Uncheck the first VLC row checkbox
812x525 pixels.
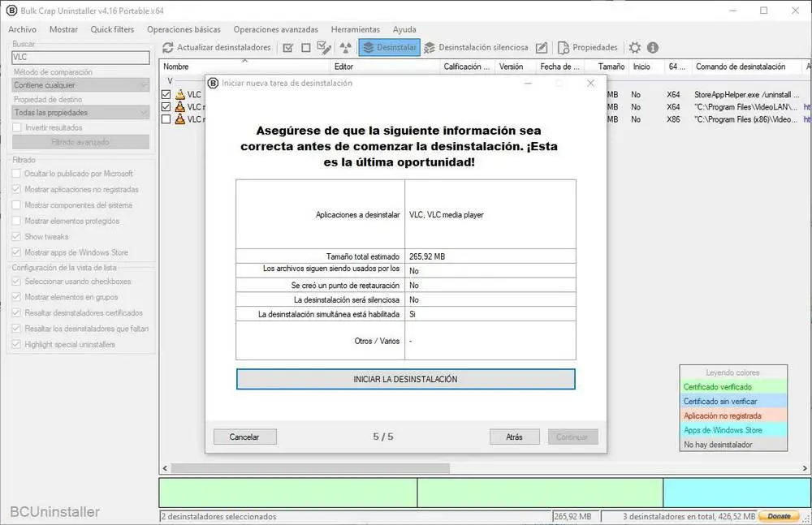pyautogui.click(x=166, y=95)
